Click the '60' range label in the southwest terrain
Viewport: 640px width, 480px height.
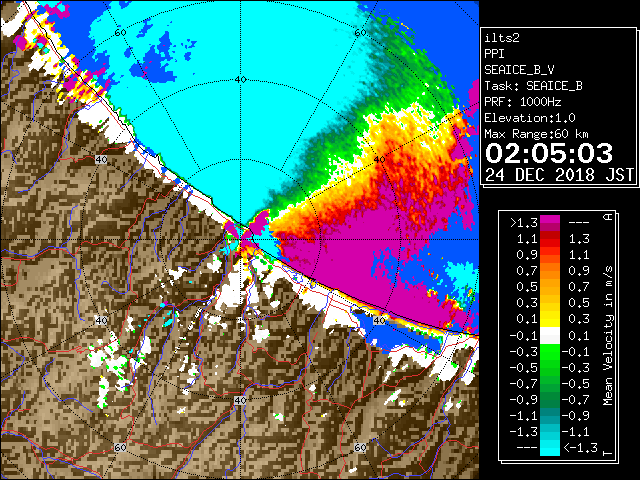point(120,448)
